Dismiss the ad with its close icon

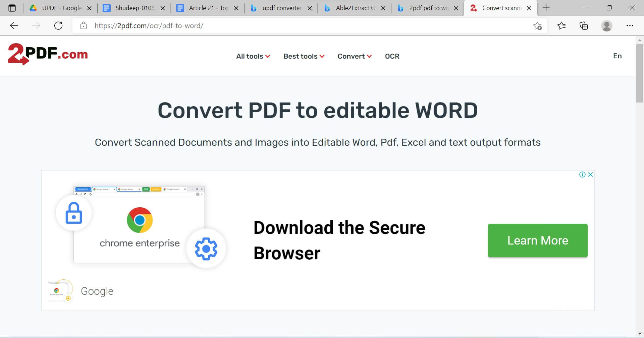click(x=590, y=175)
